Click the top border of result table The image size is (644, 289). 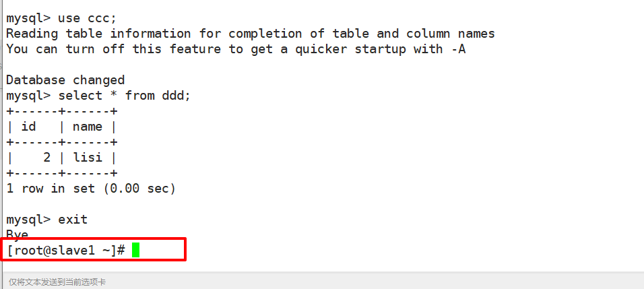(x=62, y=111)
